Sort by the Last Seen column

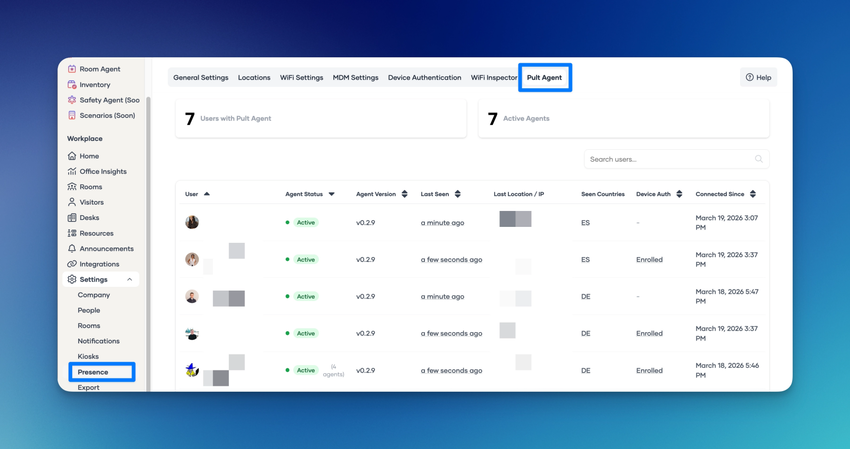tap(458, 194)
